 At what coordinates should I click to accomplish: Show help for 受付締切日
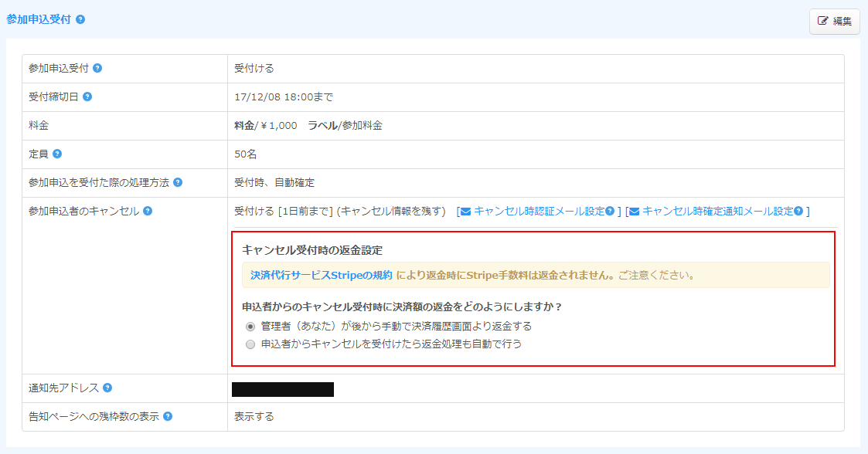tap(87, 97)
